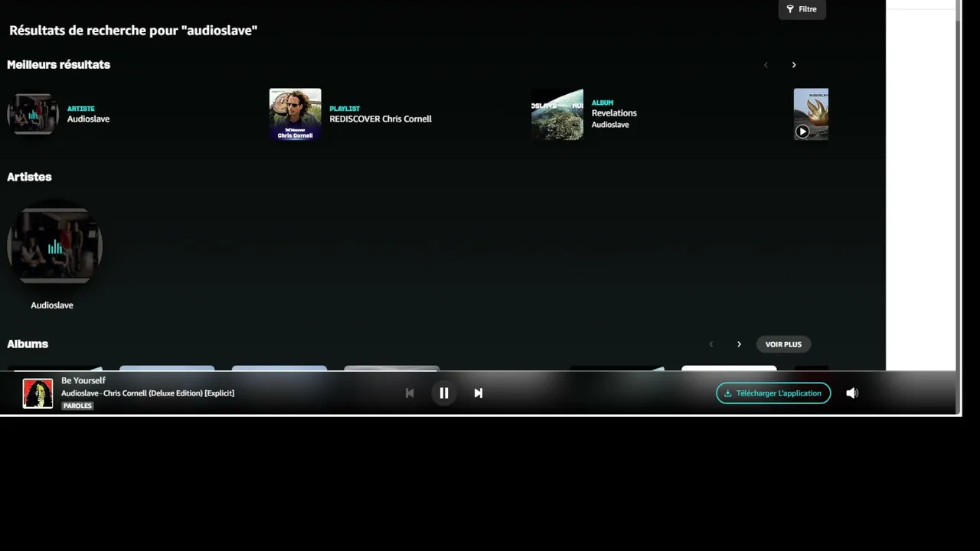This screenshot has height=551, width=980.
Task: Open the Audioslave artist result in Meilleurs résultats
Action: pyautogui.click(x=33, y=114)
